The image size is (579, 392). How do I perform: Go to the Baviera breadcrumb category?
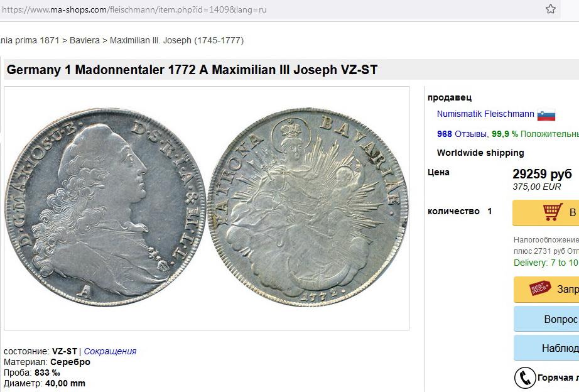coord(85,40)
